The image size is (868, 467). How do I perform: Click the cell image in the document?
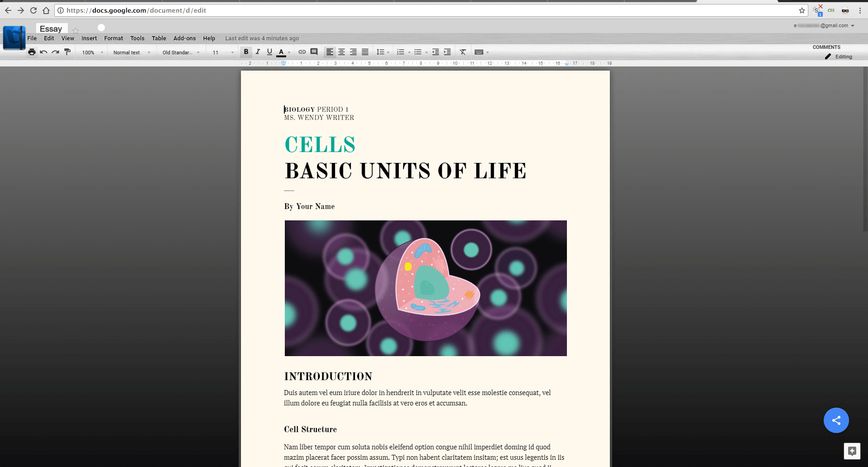(x=425, y=288)
